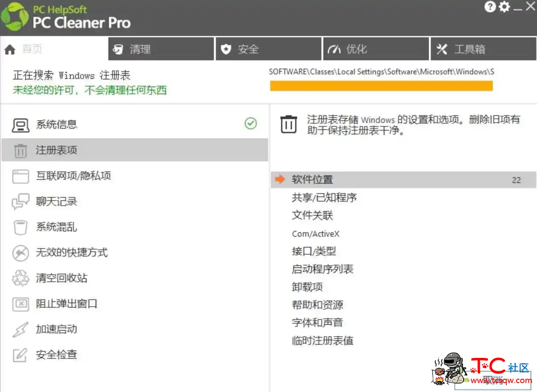Image resolution: width=537 pixels, height=392 pixels.
Task: Select the 优化 tab
Action: pos(376,49)
